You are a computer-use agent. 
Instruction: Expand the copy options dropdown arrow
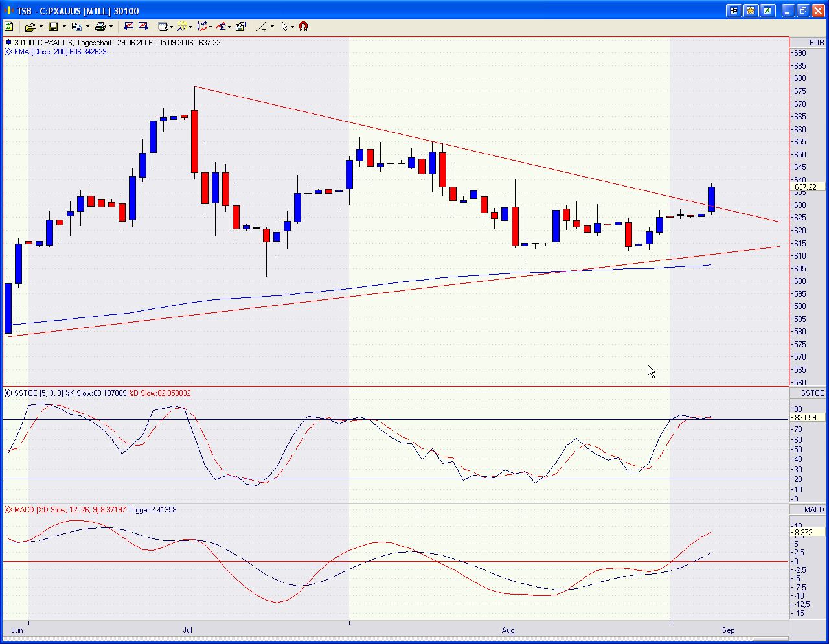point(87,27)
